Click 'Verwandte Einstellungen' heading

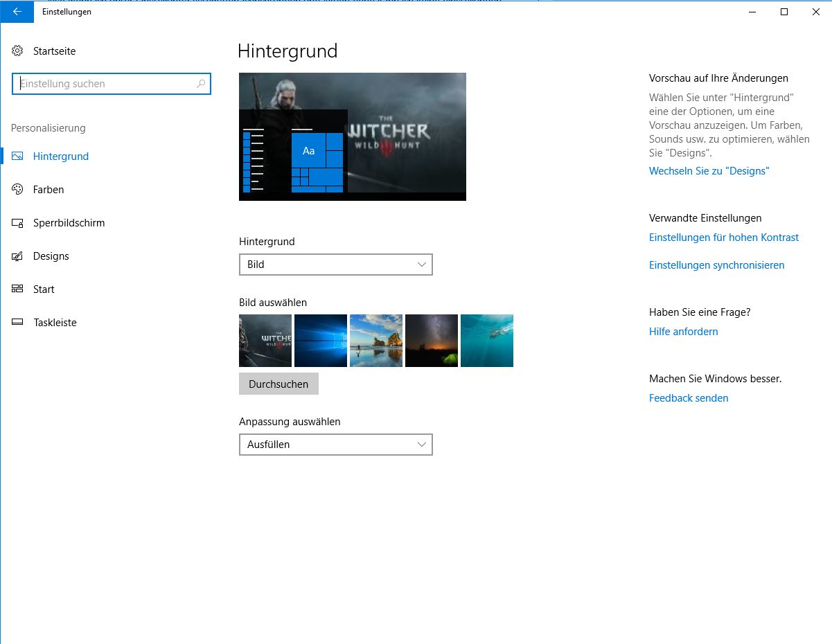point(705,218)
